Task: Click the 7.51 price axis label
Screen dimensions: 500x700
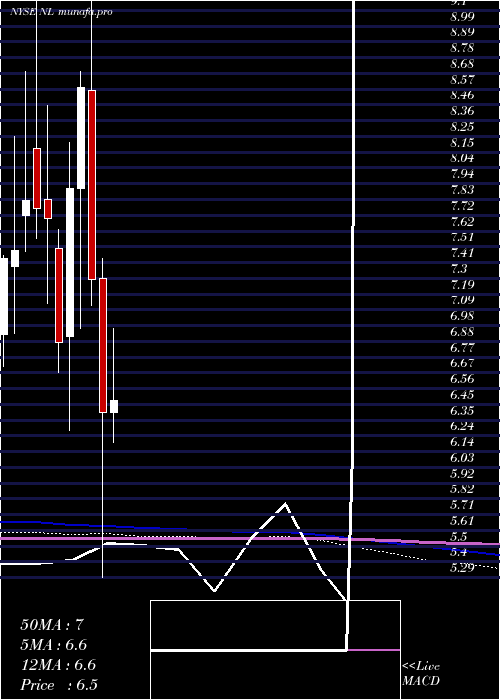Action: [x=462, y=237]
